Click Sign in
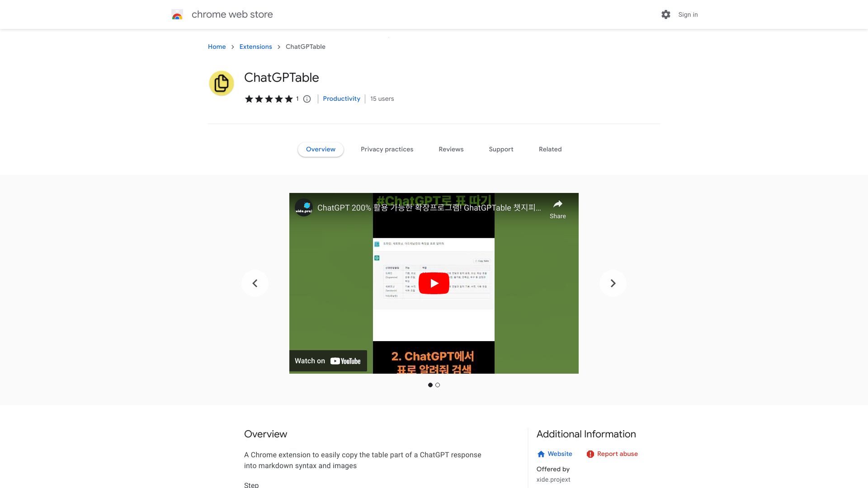The image size is (868, 488). tap(688, 15)
